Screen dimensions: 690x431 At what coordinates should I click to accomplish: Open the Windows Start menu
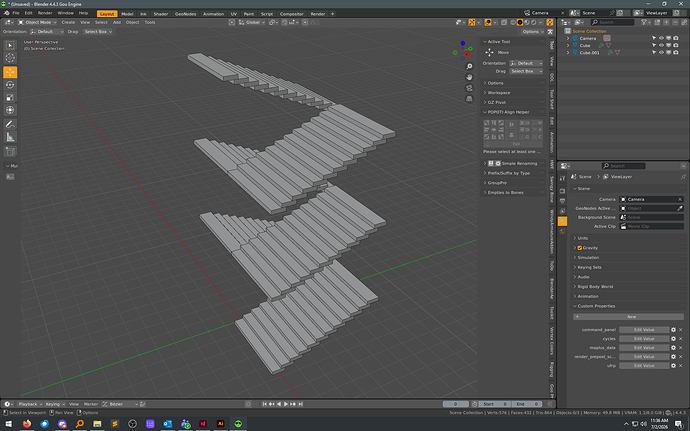tap(8, 424)
